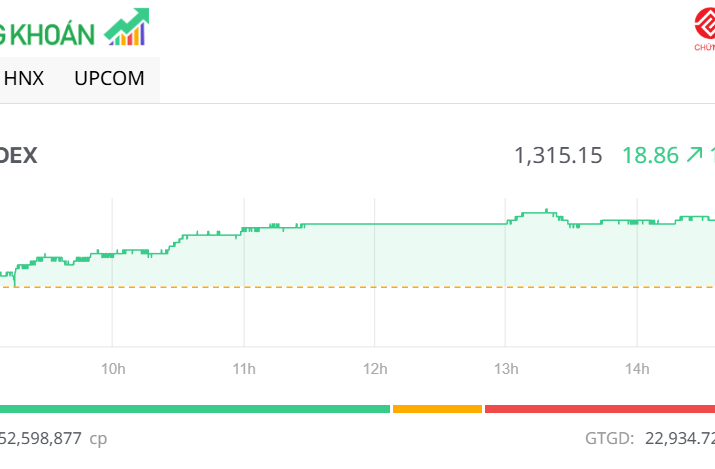Image resolution: width=715 pixels, height=469 pixels.
Task: Click the GTGD trading value label
Action: click(610, 438)
